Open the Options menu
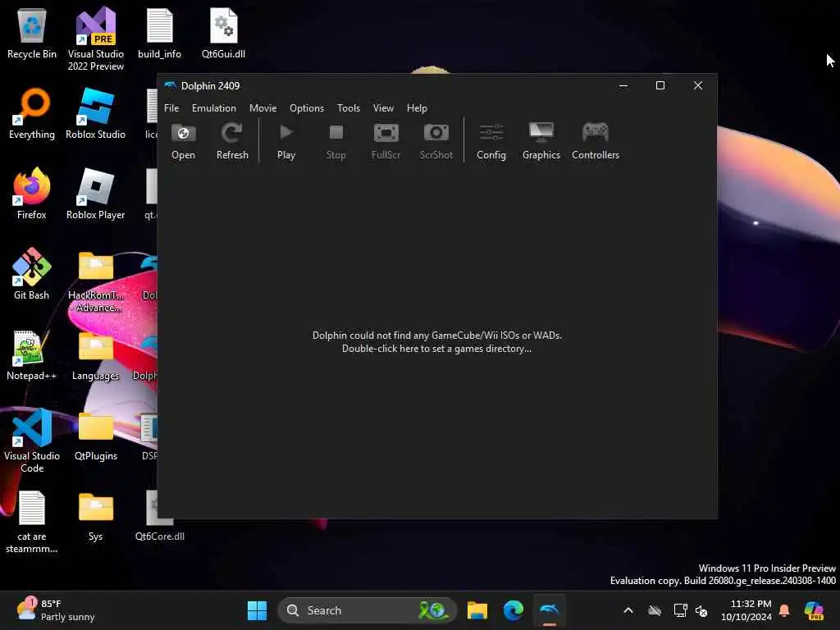Viewport: 840px width, 630px height. point(307,108)
